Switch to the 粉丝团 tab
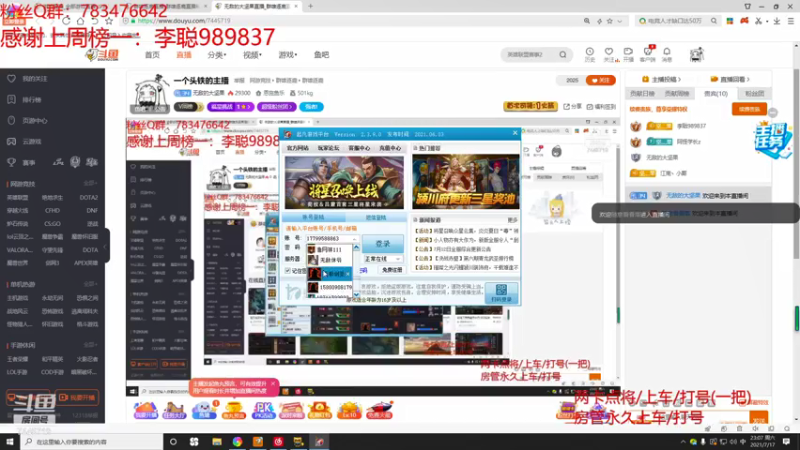Screen dimensions: 800x450 (x=754, y=94)
